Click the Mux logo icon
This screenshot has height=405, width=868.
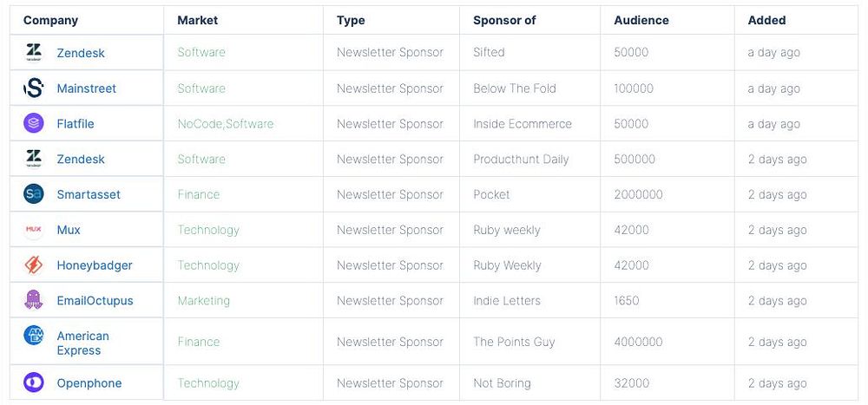[x=34, y=229]
